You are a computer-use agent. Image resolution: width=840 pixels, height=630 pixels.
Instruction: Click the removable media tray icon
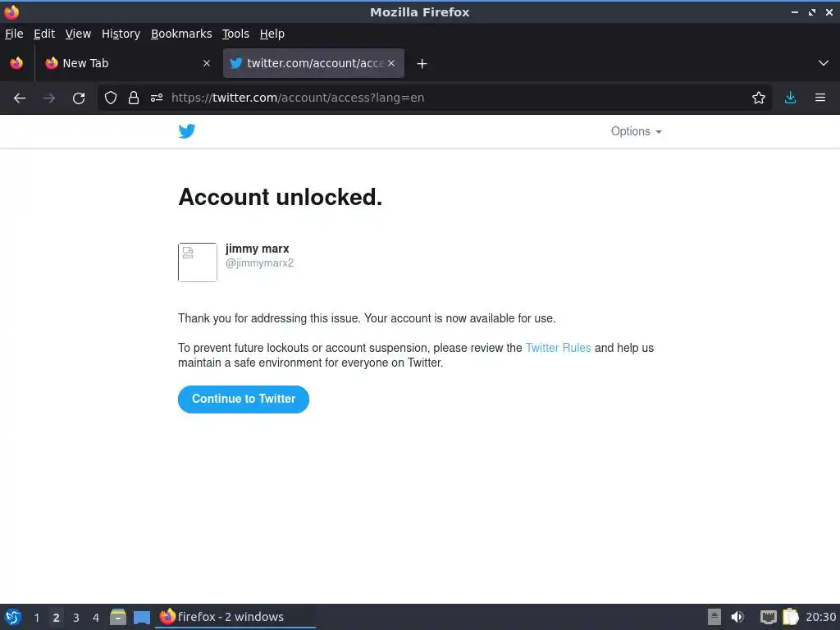(714, 617)
